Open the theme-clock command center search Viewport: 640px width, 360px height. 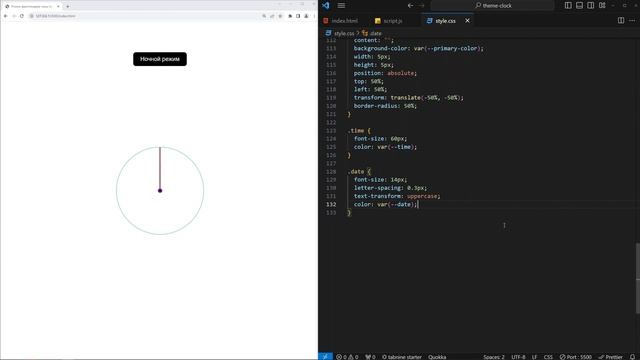point(493,5)
